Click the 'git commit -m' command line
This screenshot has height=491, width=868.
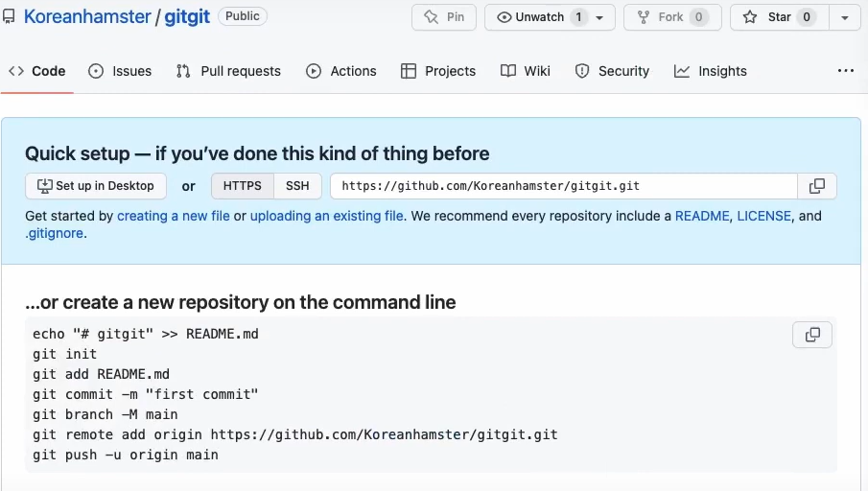pyautogui.click(x=146, y=395)
